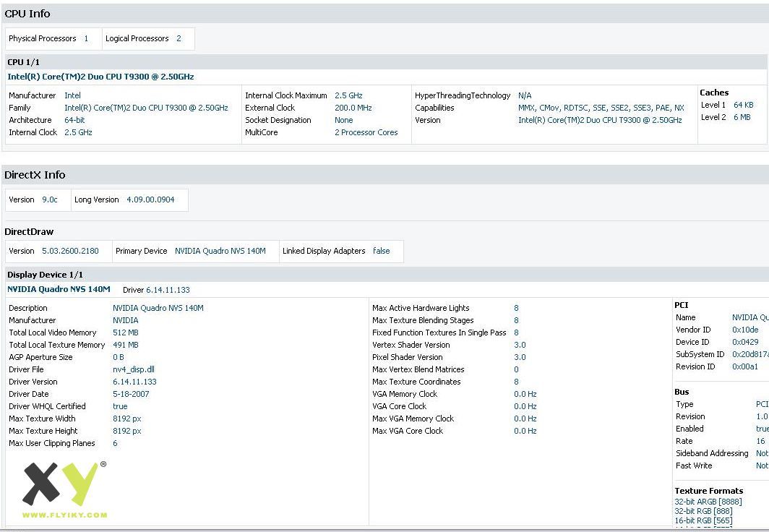Viewport: 769px width, 532px height.
Task: Select the Max Active Hardware Lights value
Action: 517,308
